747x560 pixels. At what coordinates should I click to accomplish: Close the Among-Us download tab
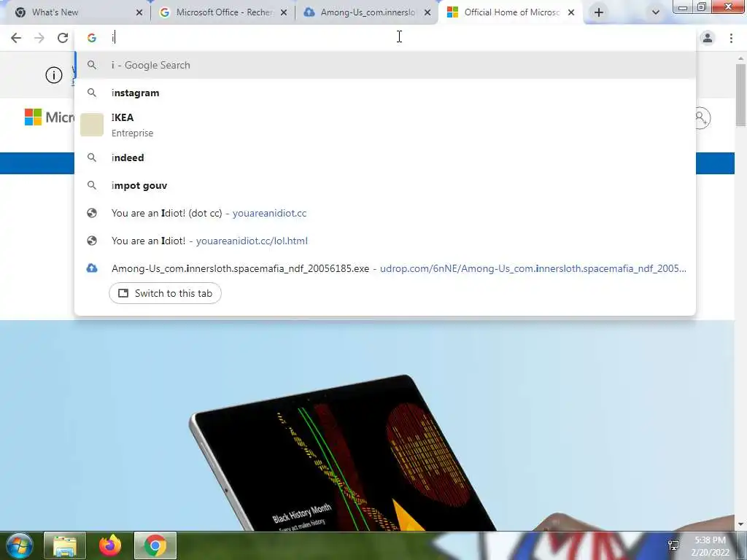click(427, 12)
